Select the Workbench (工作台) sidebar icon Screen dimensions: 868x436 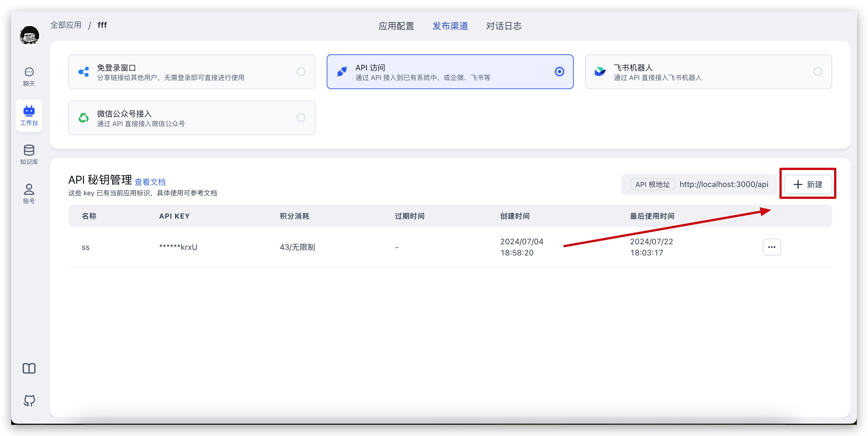(29, 115)
